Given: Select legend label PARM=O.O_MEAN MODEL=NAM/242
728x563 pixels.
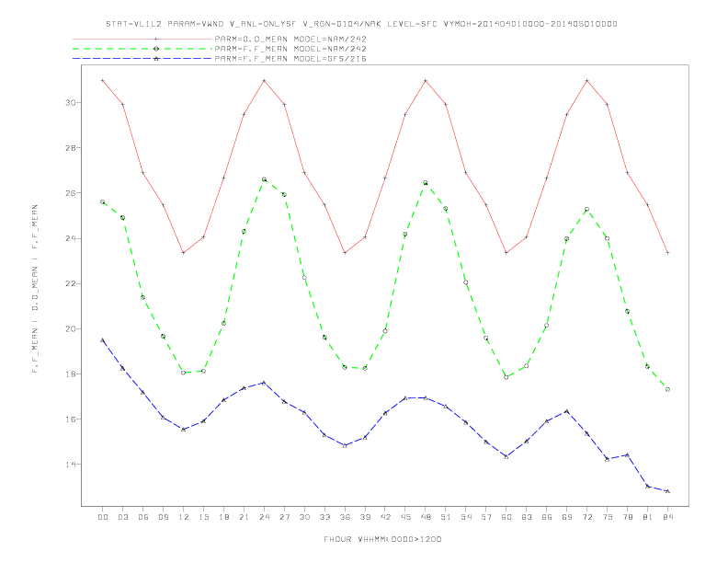Looking at the screenshot, I should [x=290, y=39].
